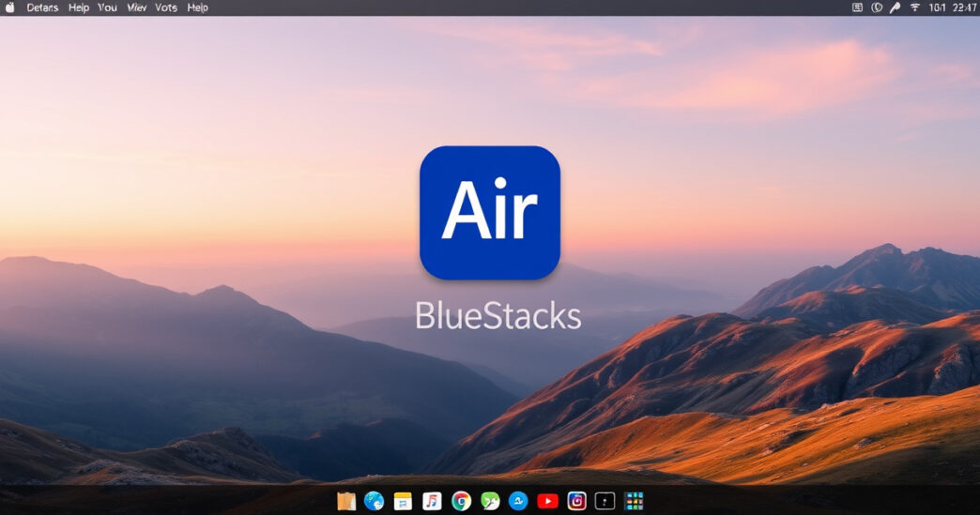Open the green round app in dock
This screenshot has width=980, height=515.
(490, 501)
